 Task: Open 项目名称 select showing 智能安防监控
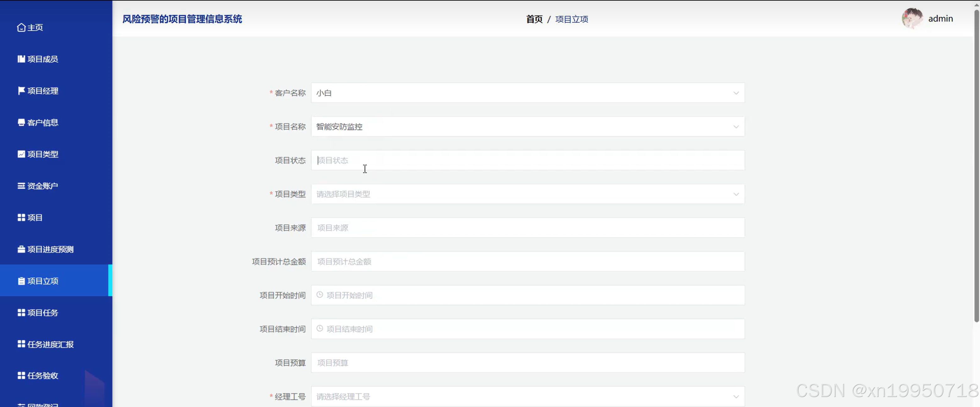(x=528, y=127)
